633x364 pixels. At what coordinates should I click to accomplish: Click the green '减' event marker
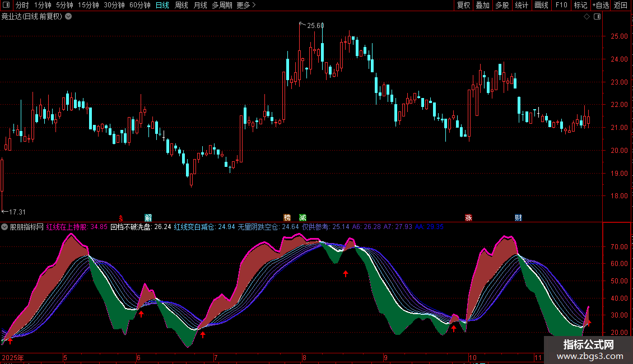302,217
